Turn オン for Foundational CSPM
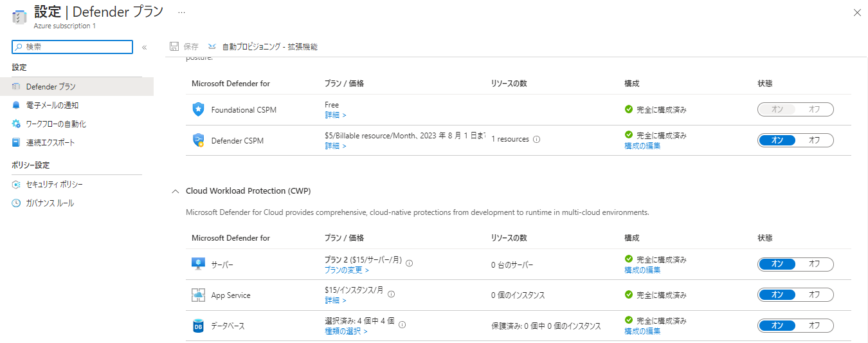The width and height of the screenshot is (868, 343). click(777, 109)
